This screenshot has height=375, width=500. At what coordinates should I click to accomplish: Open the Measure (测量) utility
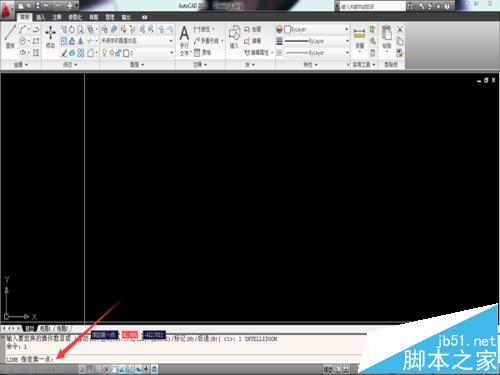click(359, 38)
